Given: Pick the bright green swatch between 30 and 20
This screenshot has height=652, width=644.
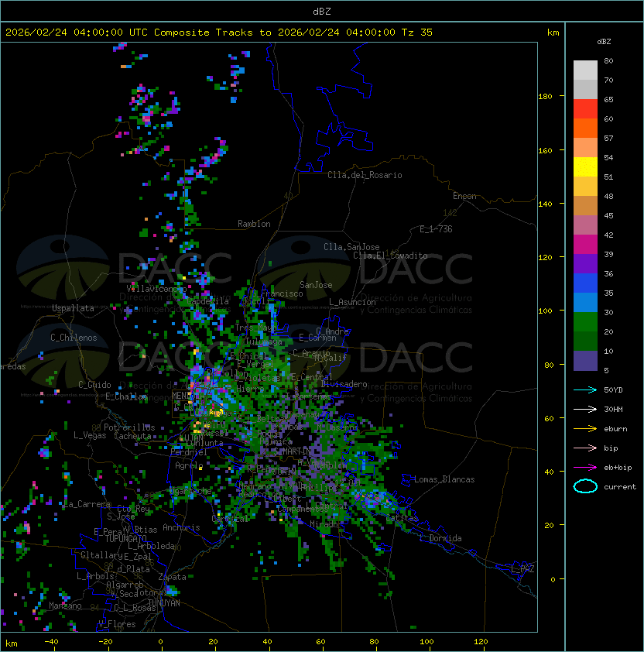Looking at the screenshot, I should point(585,322).
